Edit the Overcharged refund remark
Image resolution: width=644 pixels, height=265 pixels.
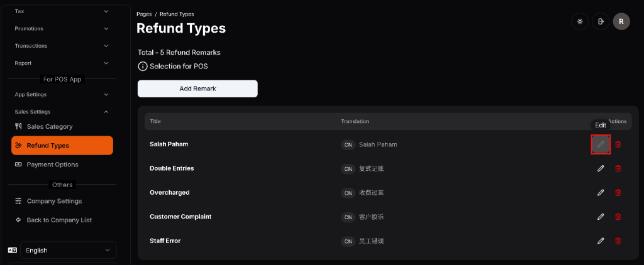tap(601, 192)
